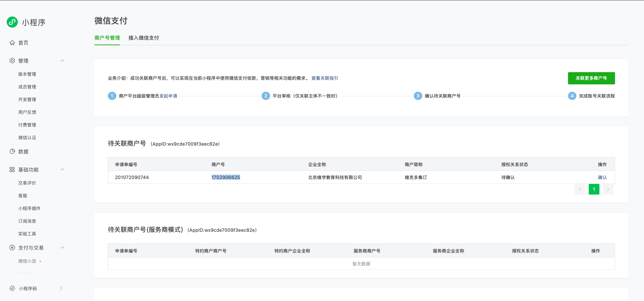Screen dimensions: 644x301
Task: Click the 企业全称 column header
Action: [x=317, y=164]
